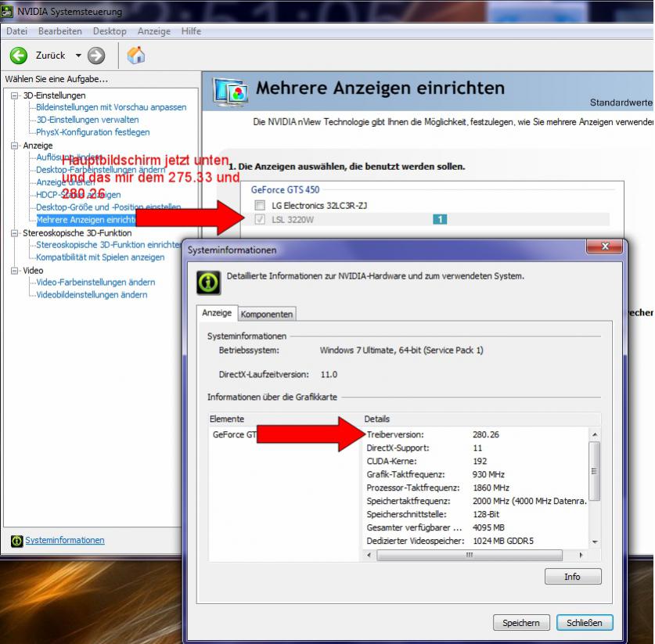Screen dimensions: 655x644
Task: Select the Grafik-Taktfrequenz 930 MHz row
Action: 477,475
